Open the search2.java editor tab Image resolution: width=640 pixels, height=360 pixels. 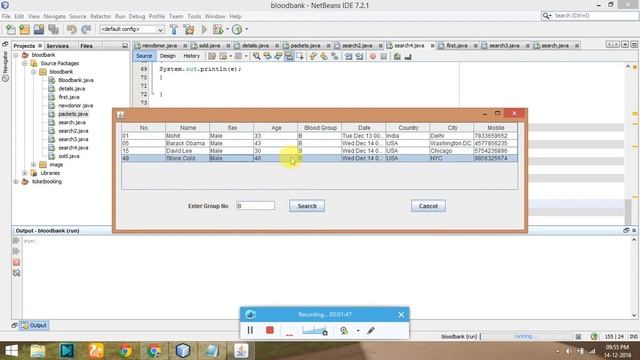[x=357, y=46]
